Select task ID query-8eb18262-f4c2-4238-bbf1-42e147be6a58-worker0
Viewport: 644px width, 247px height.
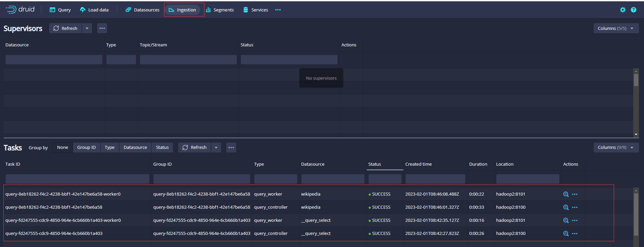[x=63, y=194]
